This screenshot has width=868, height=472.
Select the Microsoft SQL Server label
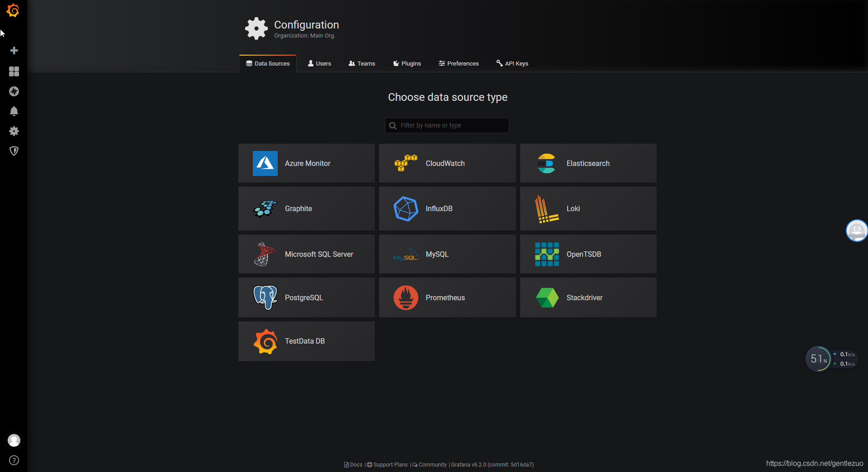point(319,255)
